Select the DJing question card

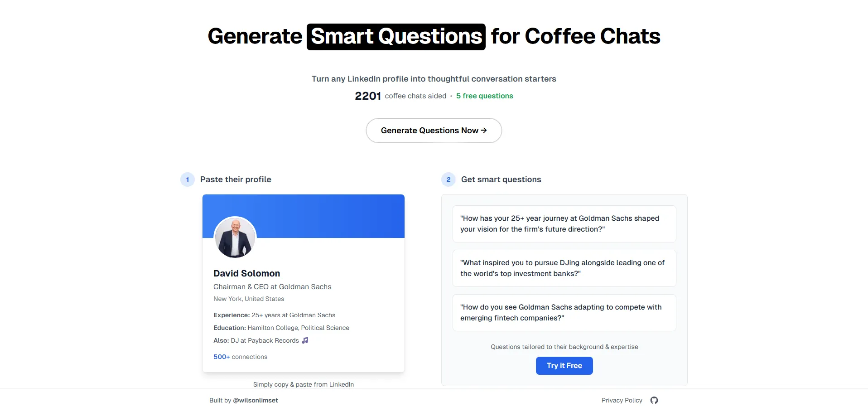point(564,268)
